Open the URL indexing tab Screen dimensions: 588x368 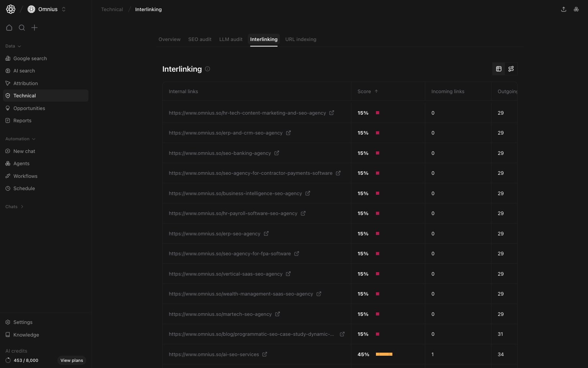click(x=301, y=39)
